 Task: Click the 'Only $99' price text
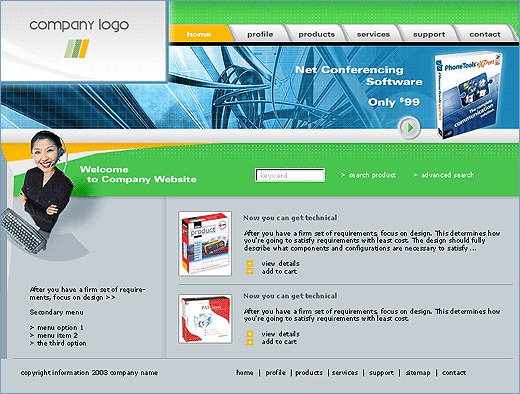coord(394,102)
